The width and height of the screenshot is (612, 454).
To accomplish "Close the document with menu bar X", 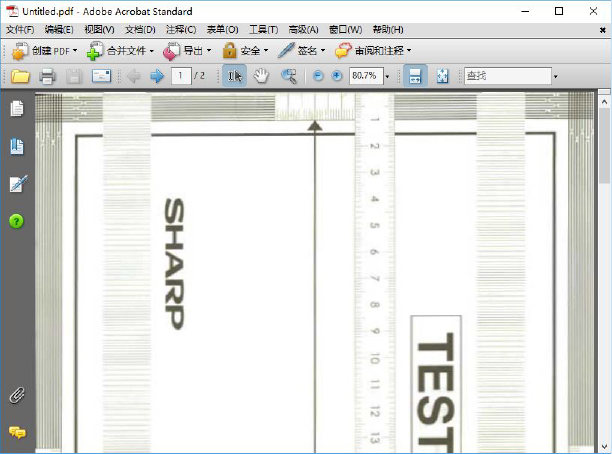I will pyautogui.click(x=603, y=30).
